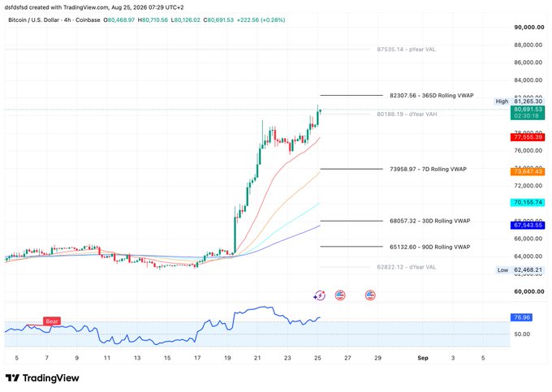Click the 21 label on the date axis
Image resolution: width=552 pixels, height=392 pixels.
(257, 358)
